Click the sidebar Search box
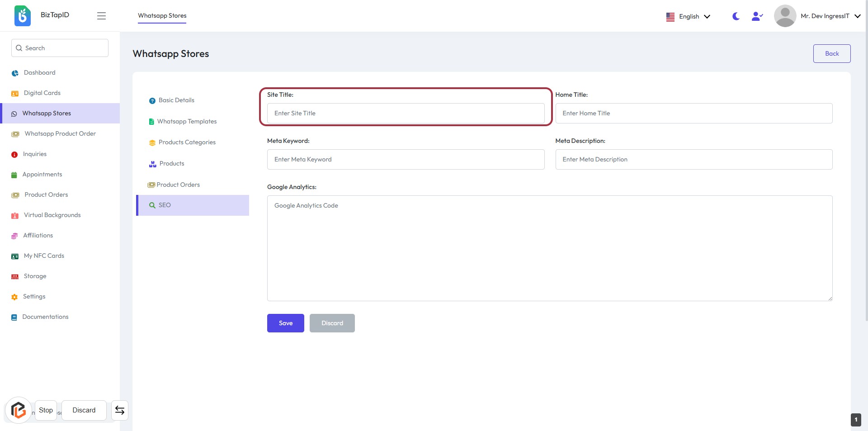The image size is (868, 431). tap(60, 48)
